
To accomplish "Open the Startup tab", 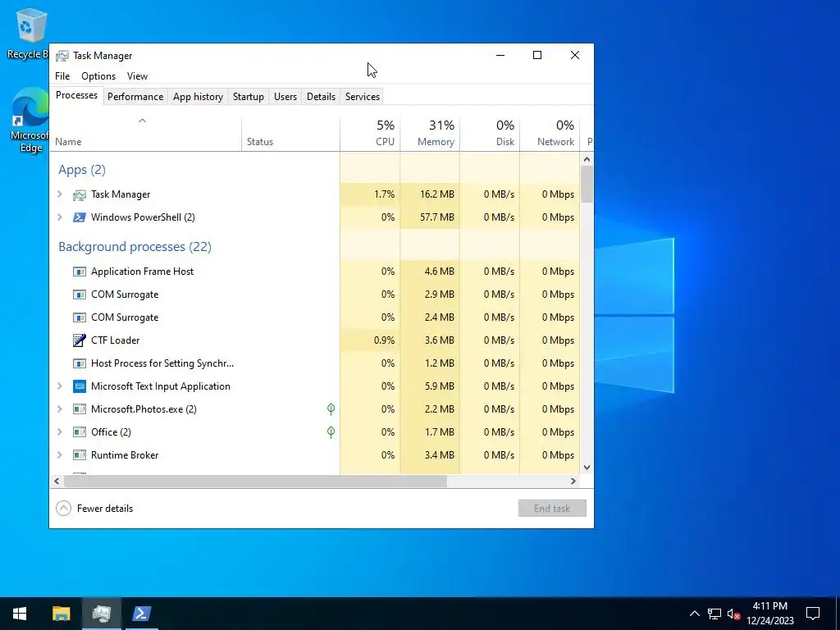I will coord(248,97).
